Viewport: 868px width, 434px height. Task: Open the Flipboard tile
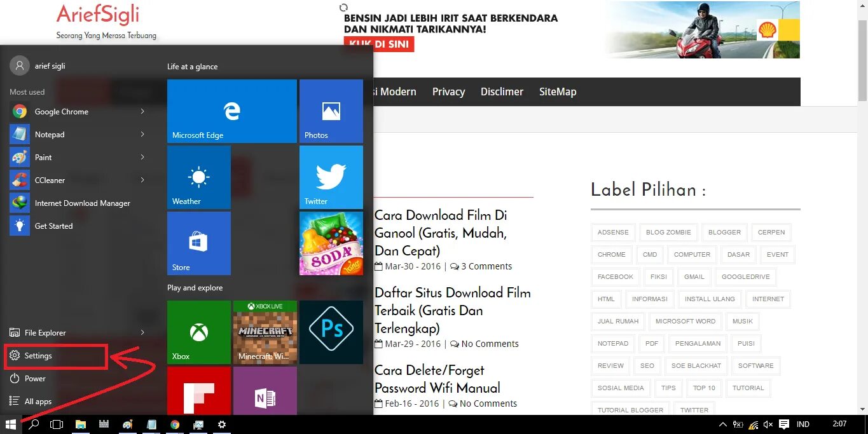[199, 391]
